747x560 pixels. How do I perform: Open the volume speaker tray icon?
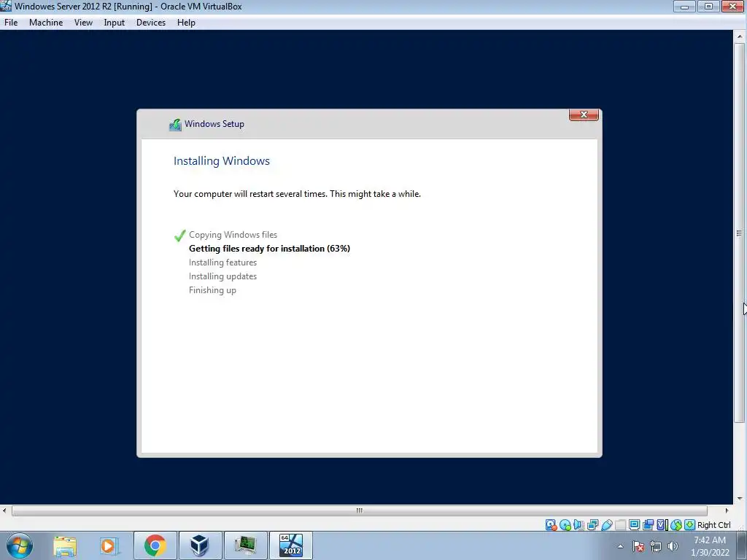(673, 546)
